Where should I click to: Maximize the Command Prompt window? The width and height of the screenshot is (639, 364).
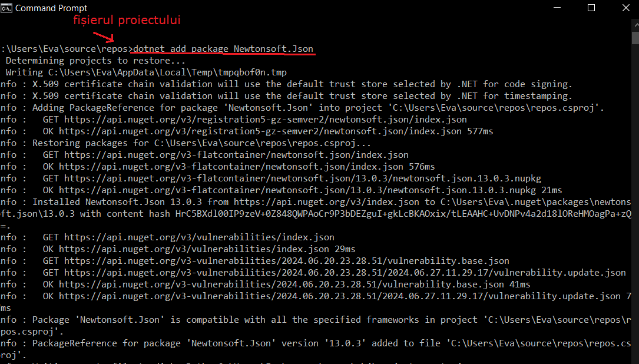point(591,8)
